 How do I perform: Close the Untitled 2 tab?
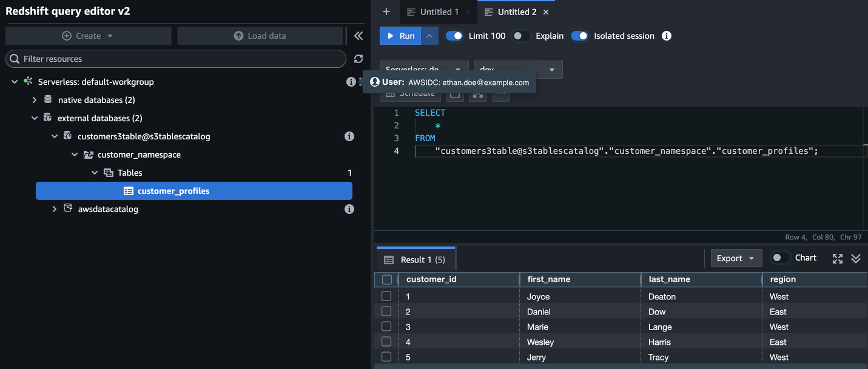(x=546, y=12)
